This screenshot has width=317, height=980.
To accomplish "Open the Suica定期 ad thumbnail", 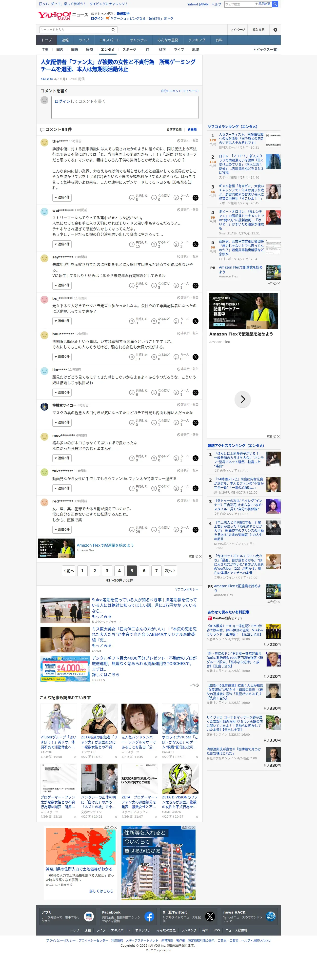I will tap(65, 610).
